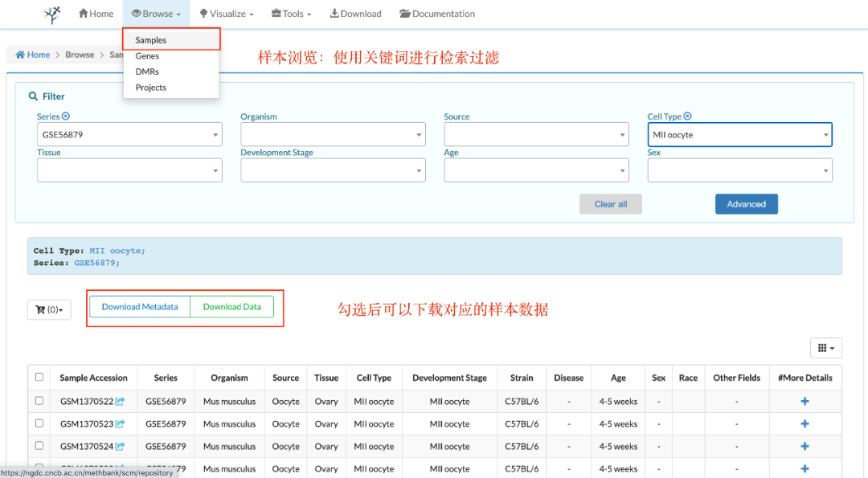Click the Organism column header
This screenshot has width=868, height=478.
(229, 378)
